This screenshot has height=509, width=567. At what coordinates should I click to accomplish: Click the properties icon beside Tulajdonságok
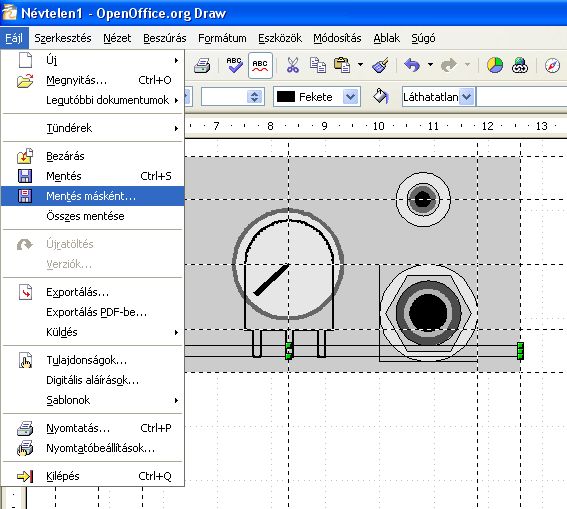pyautogui.click(x=25, y=360)
